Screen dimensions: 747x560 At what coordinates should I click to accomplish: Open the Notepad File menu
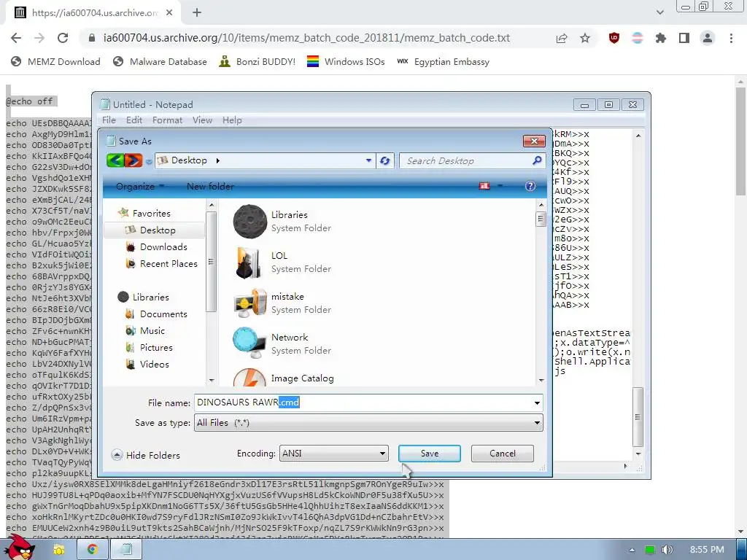[x=109, y=120]
